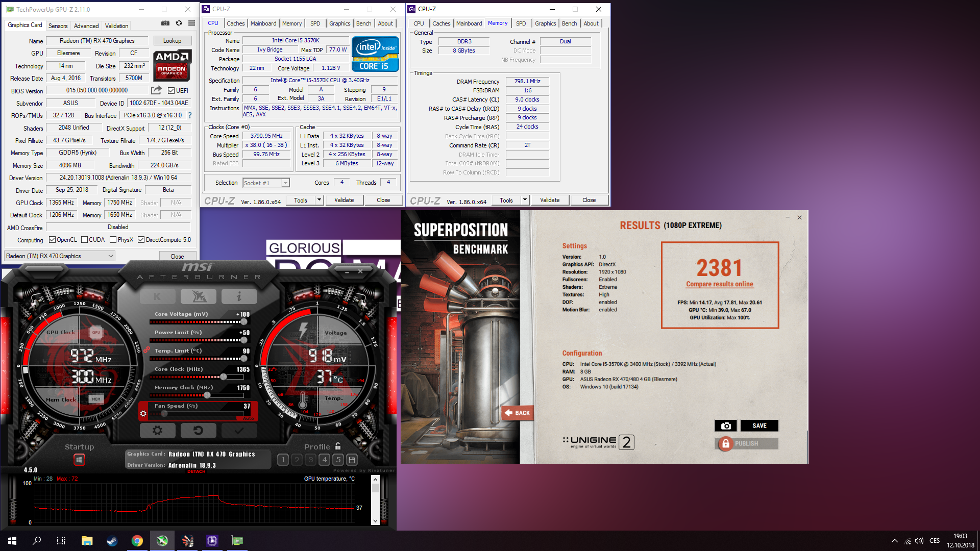Click the CES language indicator in tray
Screen dimensions: 980x551
coord(935,541)
